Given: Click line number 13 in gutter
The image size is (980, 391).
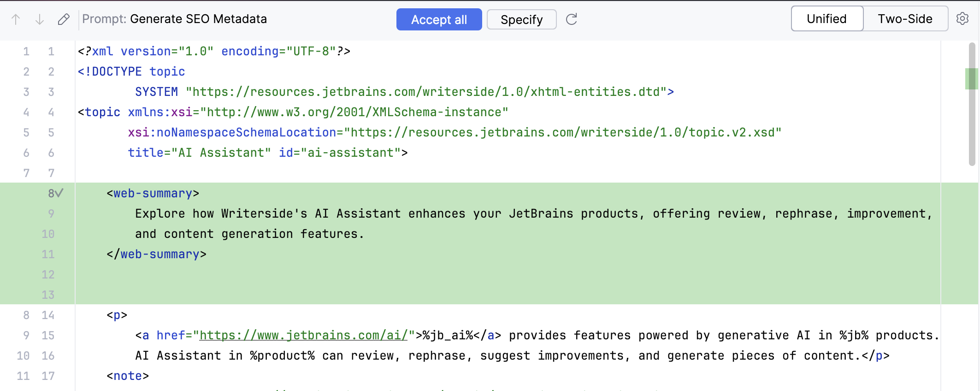Looking at the screenshot, I should click(48, 295).
